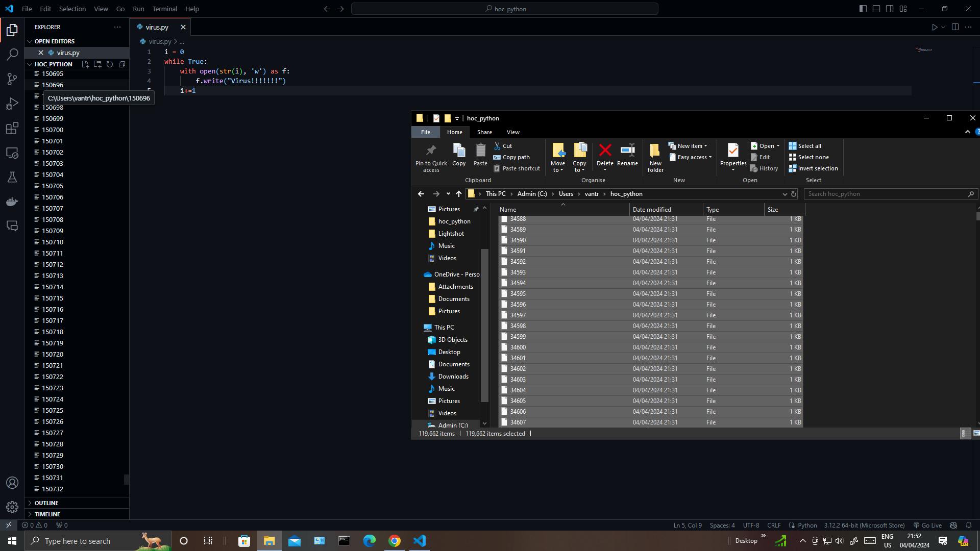The image size is (980, 551).
Task: Click VS Code command center search box
Action: [505, 9]
